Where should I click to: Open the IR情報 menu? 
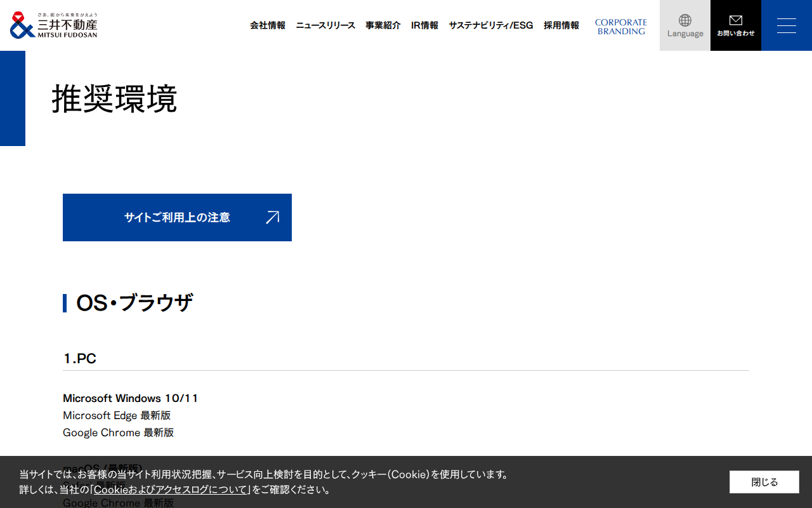click(424, 25)
